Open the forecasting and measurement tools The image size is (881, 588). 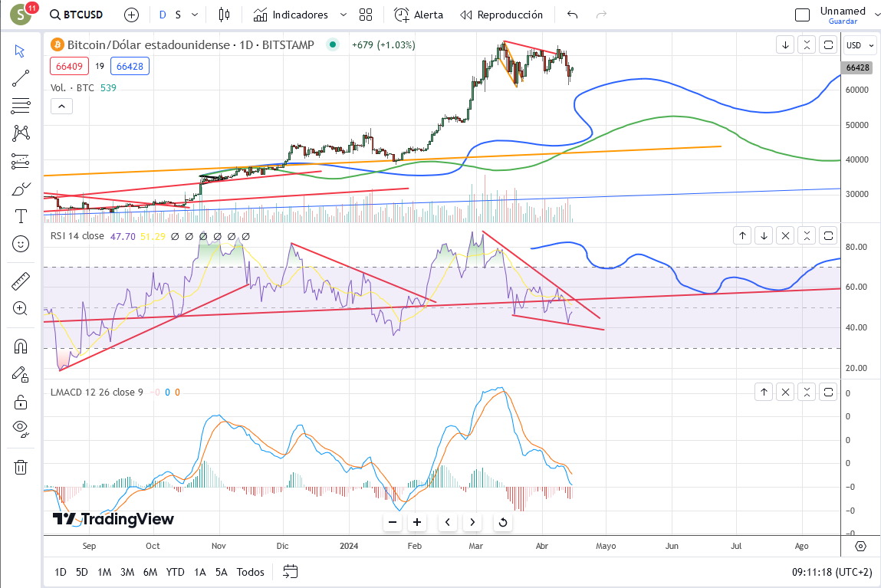20,161
